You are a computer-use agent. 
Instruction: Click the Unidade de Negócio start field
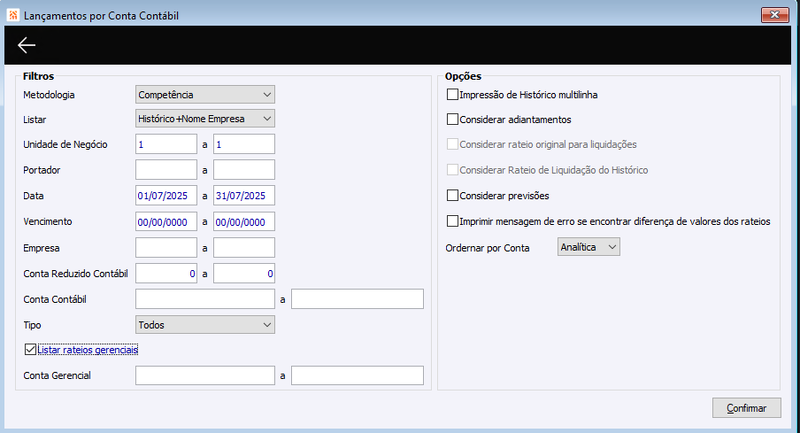[x=166, y=144]
